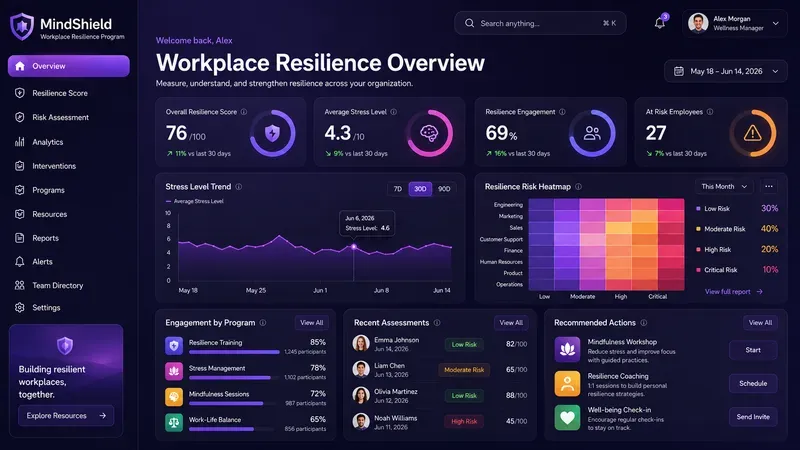
Task: Click the Mindfulness Workshop lotus icon
Action: [567, 349]
